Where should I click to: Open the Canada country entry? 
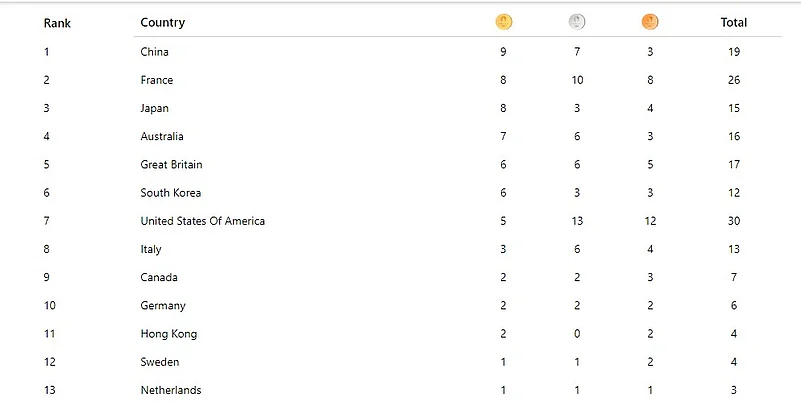159,277
